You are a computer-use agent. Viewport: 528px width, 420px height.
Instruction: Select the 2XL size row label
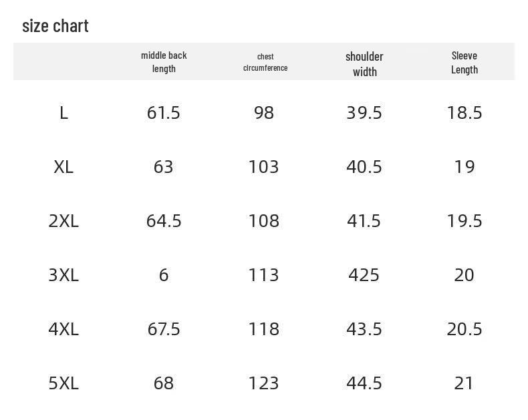(x=63, y=221)
